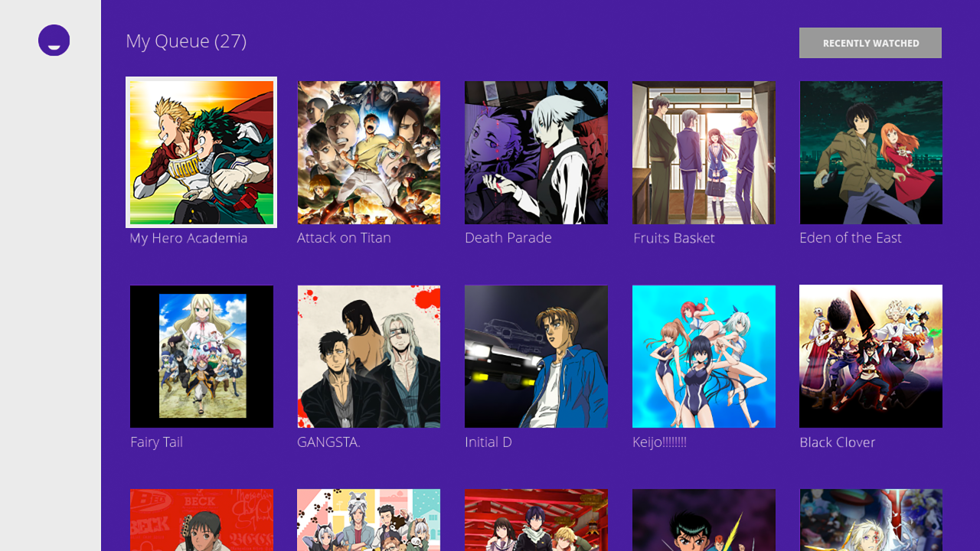Viewport: 980px width, 551px height.
Task: Click the "Fruits Basket" title label
Action: coord(674,238)
